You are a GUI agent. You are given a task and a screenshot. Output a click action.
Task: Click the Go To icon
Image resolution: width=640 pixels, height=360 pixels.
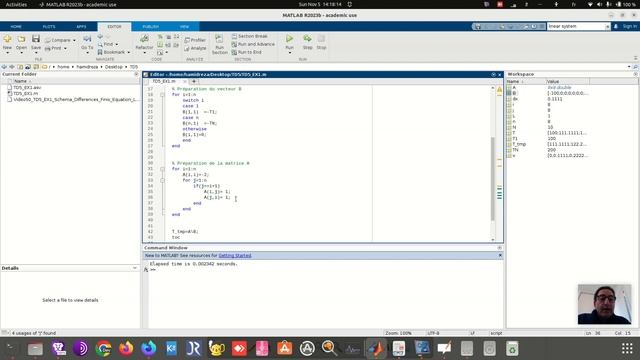[x=87, y=39]
